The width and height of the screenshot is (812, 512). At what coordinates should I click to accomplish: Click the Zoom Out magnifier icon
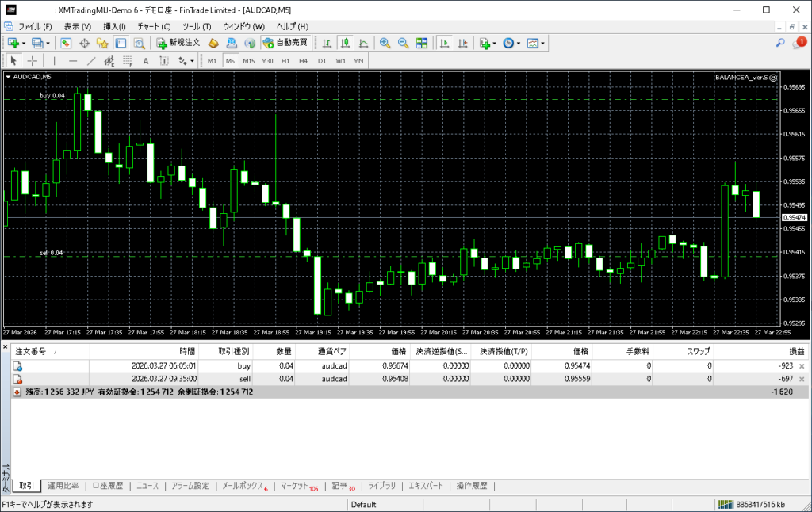(403, 43)
